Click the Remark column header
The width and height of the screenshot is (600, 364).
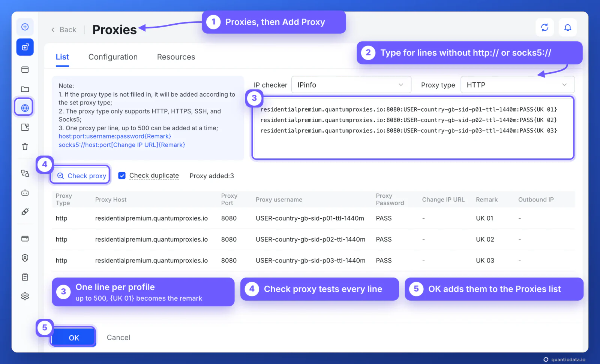coord(487,200)
